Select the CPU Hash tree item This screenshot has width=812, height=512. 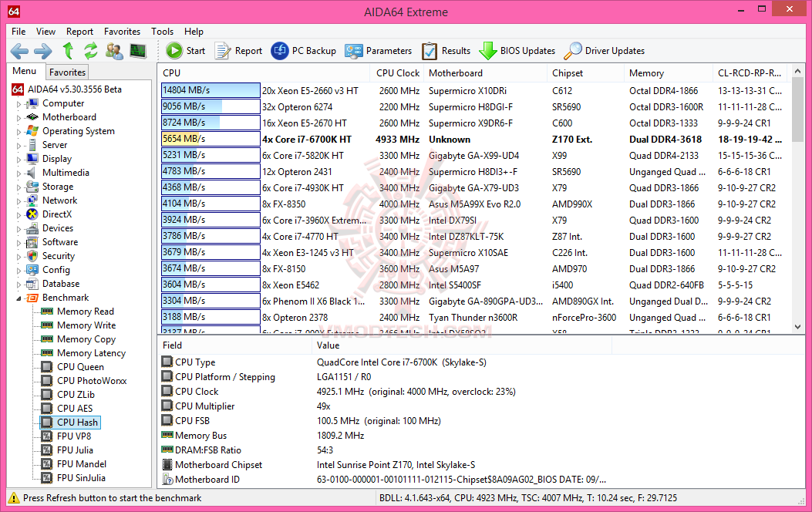(x=70, y=423)
